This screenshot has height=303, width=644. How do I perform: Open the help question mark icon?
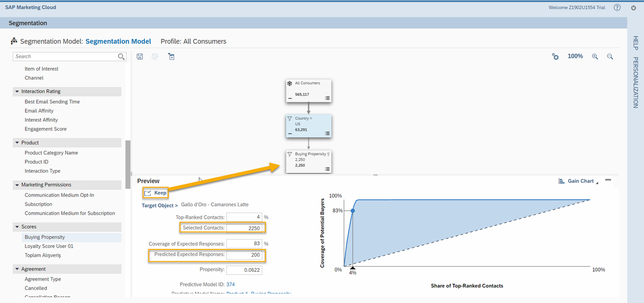pyautogui.click(x=617, y=8)
